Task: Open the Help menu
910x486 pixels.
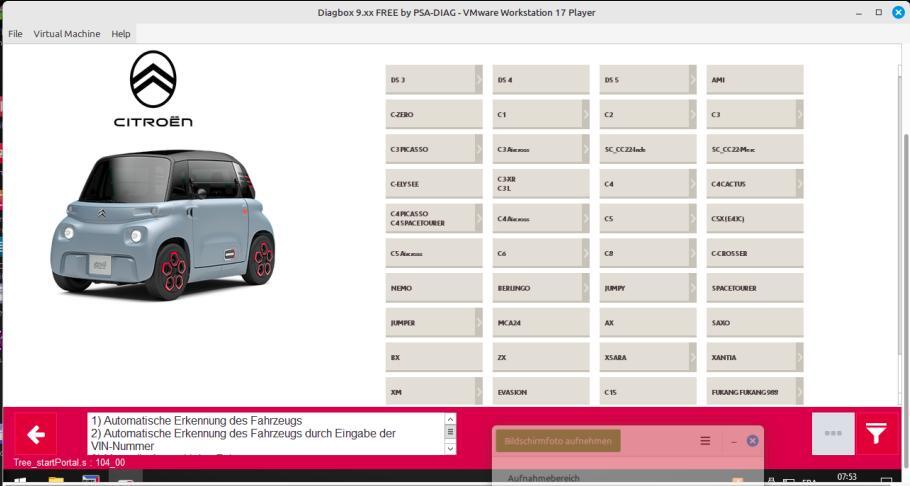Action: 121,34
